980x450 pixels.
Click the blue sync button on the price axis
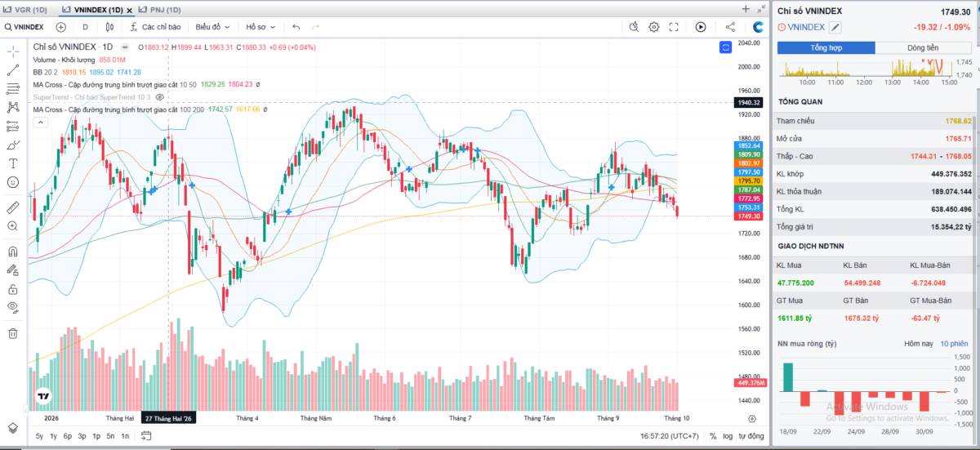point(725,48)
